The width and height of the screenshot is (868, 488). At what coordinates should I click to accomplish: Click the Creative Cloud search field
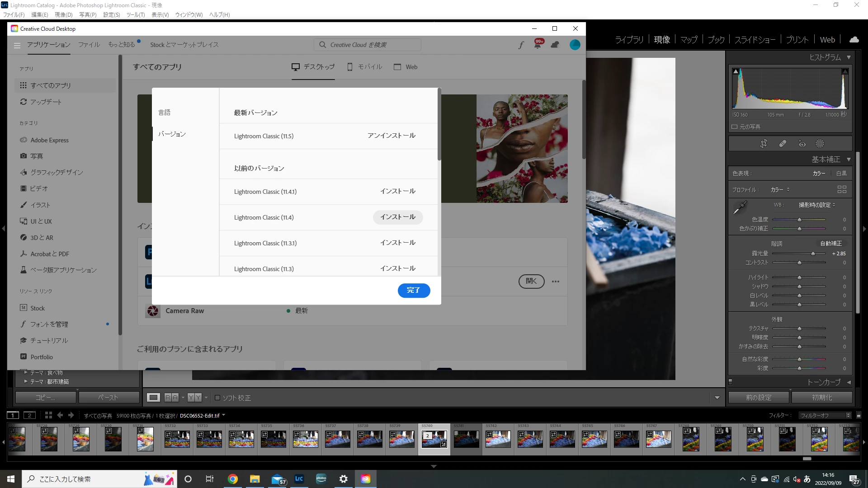tap(367, 45)
